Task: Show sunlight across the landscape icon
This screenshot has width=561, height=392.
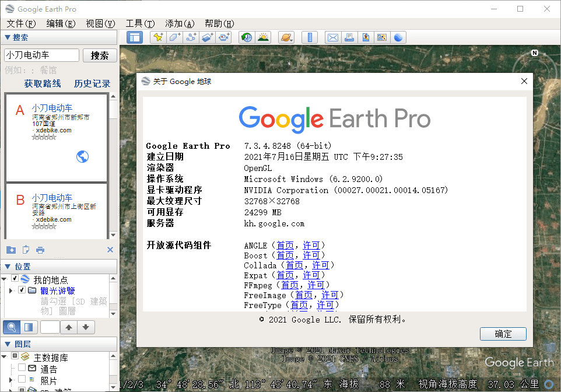Action: 263,37
